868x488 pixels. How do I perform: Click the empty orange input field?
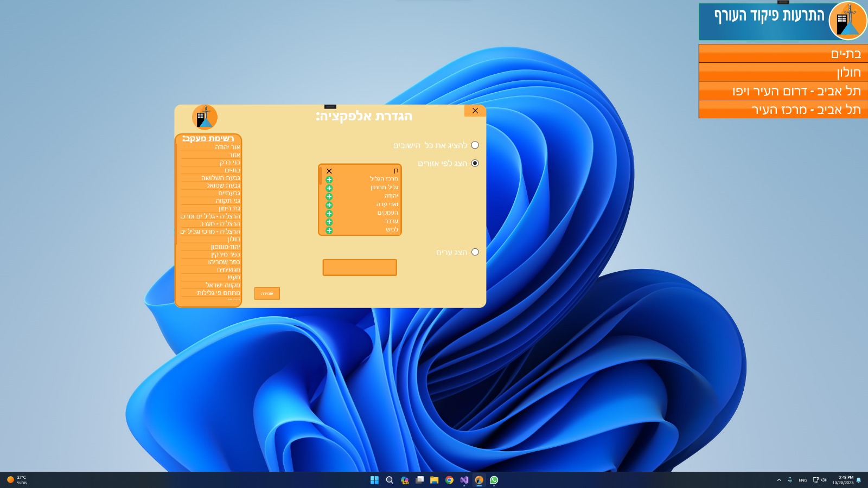coord(360,267)
